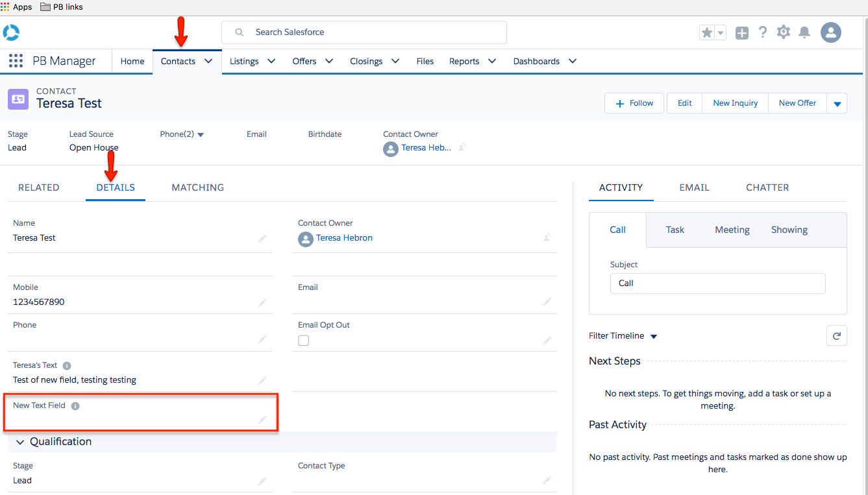Screen dimensions: 868x495
Task: Refresh the activity timeline
Action: tap(837, 335)
